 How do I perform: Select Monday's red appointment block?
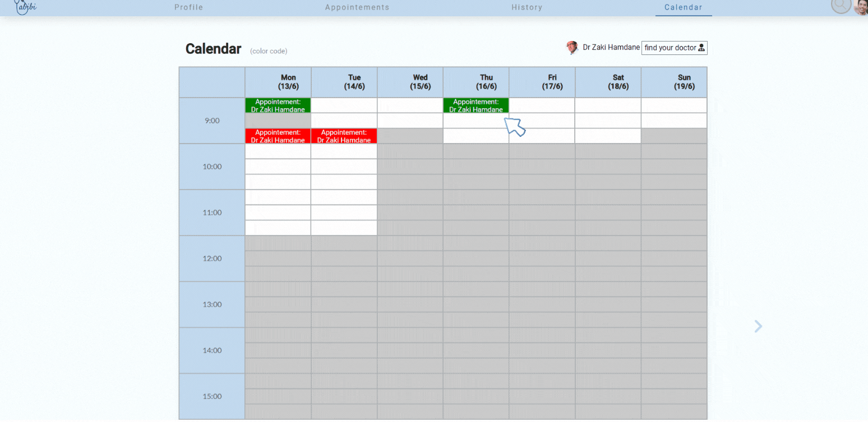[x=278, y=136]
